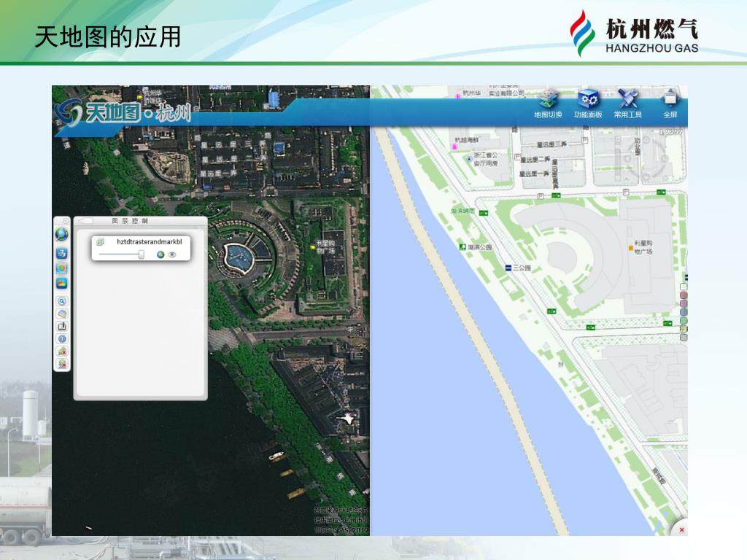This screenshot has width=747, height=560.
Task: Click the 三公园 marker on vector map
Action: pyautogui.click(x=508, y=268)
